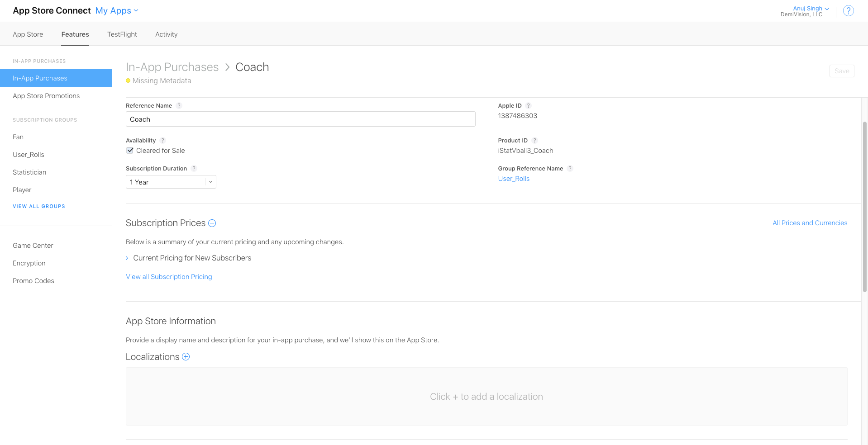Click View all Subscription Pricing link
Screen dimensions: 868x445
tap(169, 277)
